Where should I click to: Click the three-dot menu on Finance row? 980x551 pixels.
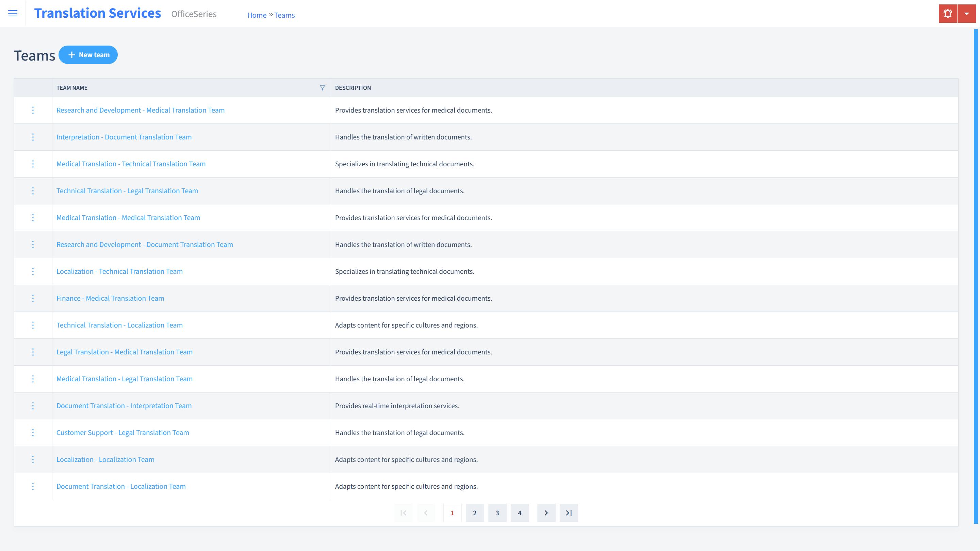(33, 298)
